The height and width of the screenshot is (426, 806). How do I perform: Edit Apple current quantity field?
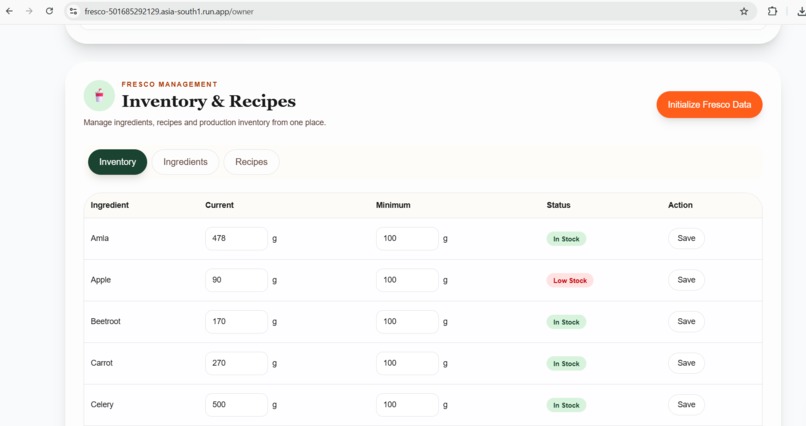coord(236,280)
